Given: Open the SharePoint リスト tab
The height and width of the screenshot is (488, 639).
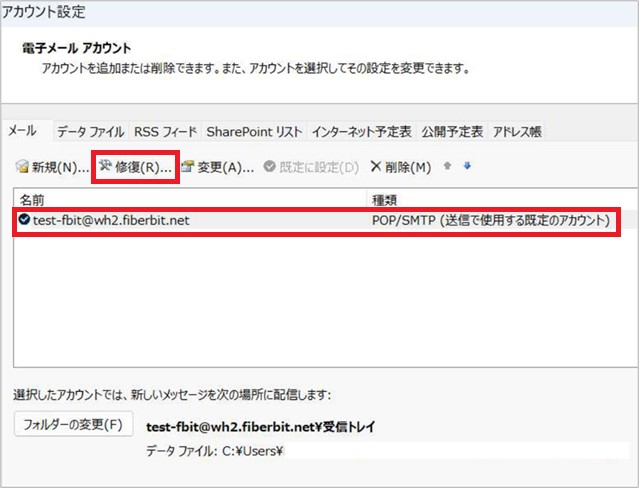Looking at the screenshot, I should 254,132.
